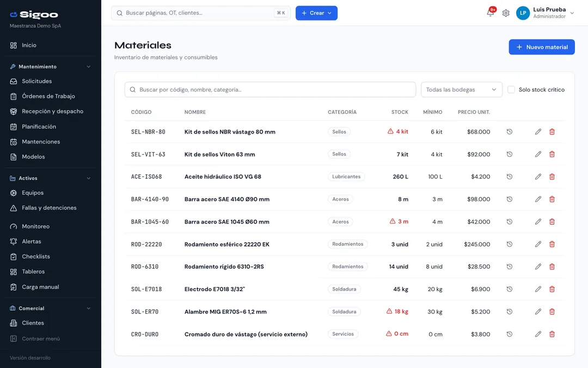Open Solicitudes in sidebar
The width and height of the screenshot is (588, 368).
(51, 81)
